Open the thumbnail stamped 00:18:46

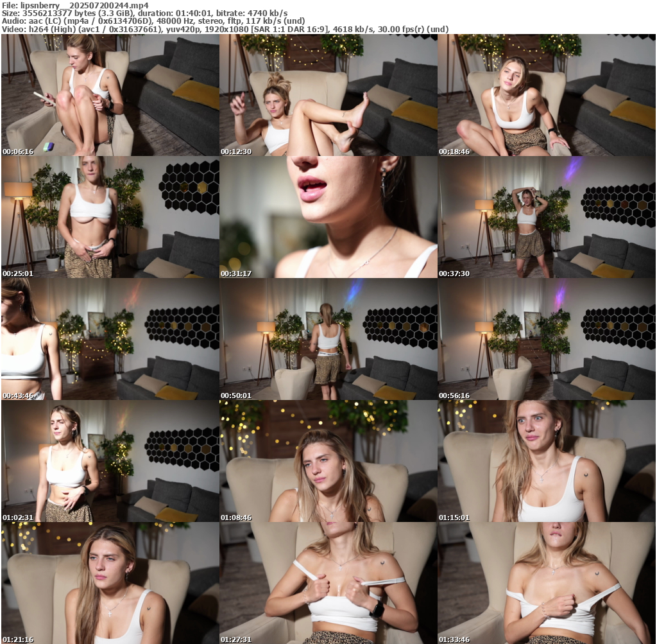[547, 95]
